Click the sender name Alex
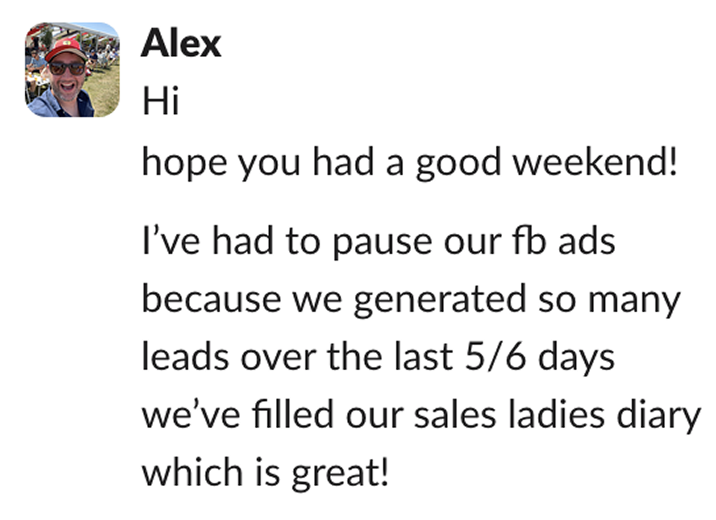 click(x=181, y=44)
